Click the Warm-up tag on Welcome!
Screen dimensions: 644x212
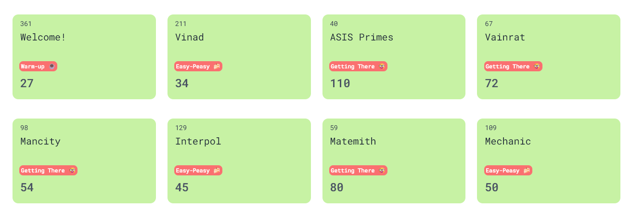(x=38, y=66)
